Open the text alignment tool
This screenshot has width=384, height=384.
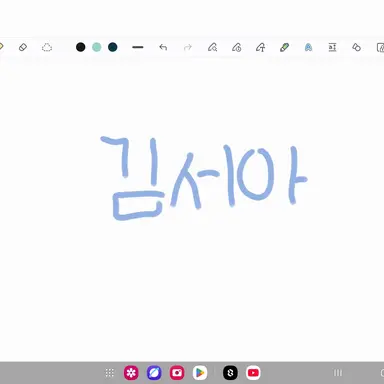332,47
